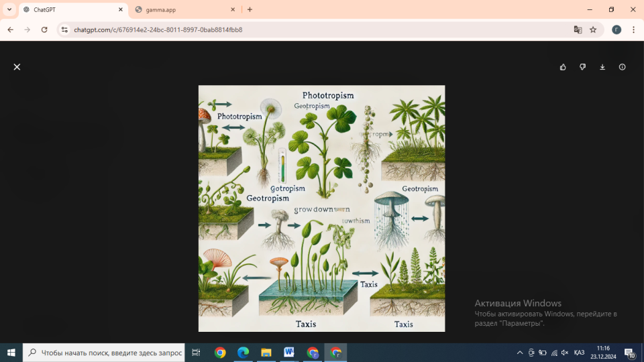Image resolution: width=644 pixels, height=362 pixels.
Task: Open the Chrome profile avatar
Action: tap(616, 29)
